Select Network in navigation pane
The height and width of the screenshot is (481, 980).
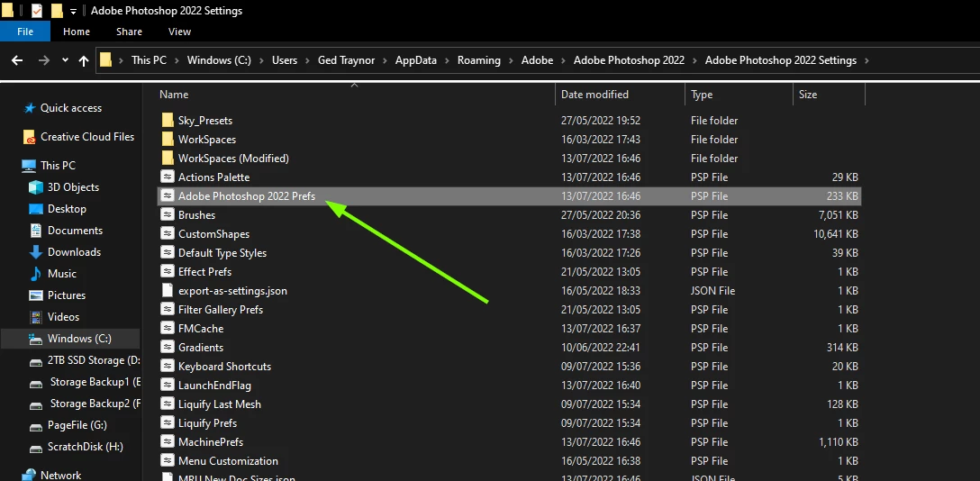(60, 476)
